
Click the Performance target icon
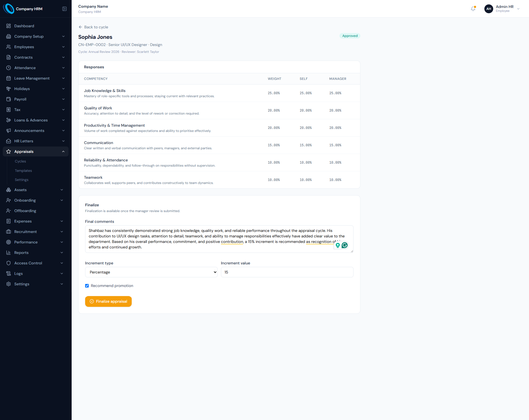9,242
